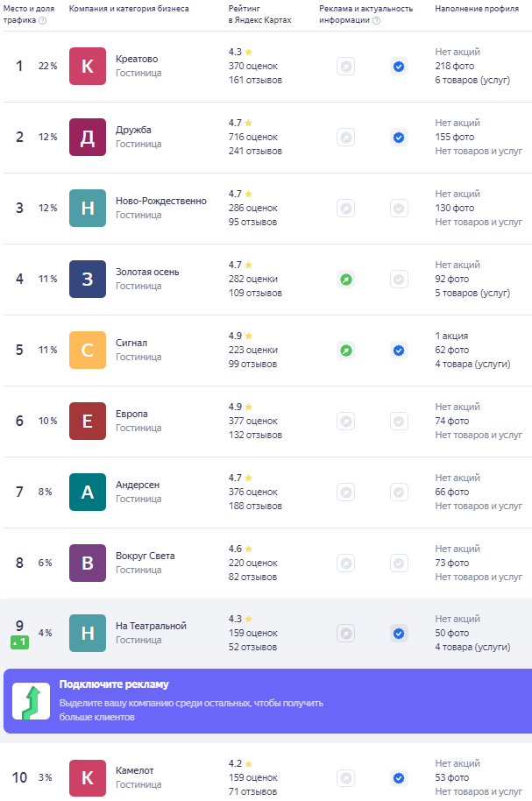Click the help icon next to 'трафика'
This screenshot has height=801, width=532.
[x=42, y=20]
